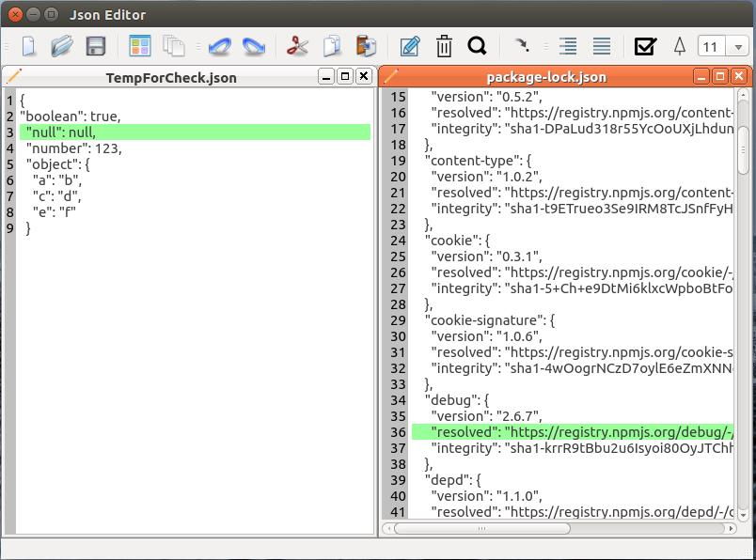This screenshot has width=756, height=560.
Task: Click horizontal scrollbar left arrow
Action: click(x=388, y=529)
